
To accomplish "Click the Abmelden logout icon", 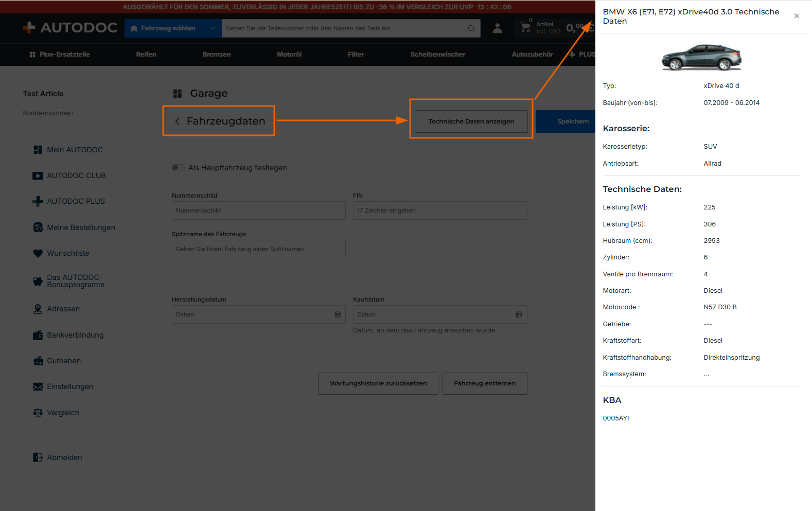I will point(38,457).
